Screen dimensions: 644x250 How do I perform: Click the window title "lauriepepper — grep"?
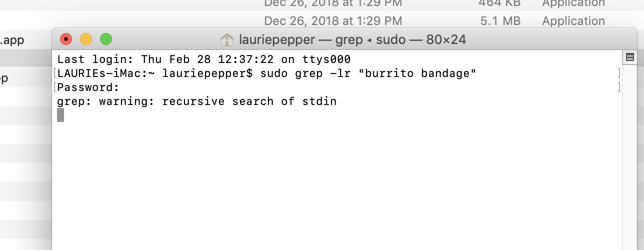point(301,39)
